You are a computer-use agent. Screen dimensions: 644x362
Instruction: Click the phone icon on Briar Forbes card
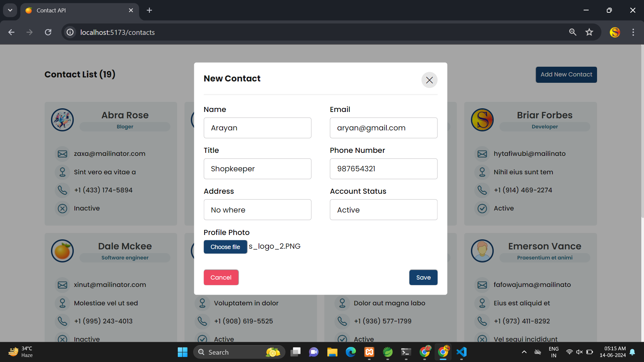pos(482,190)
